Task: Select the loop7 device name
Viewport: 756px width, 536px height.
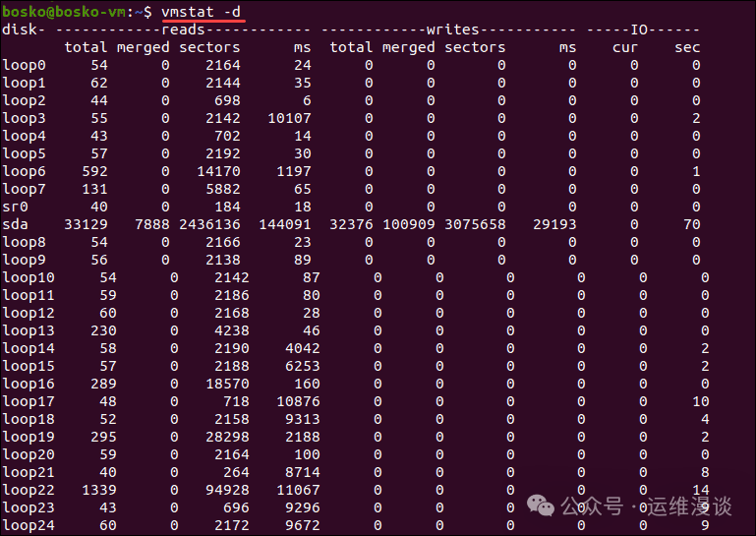Action: (25, 189)
